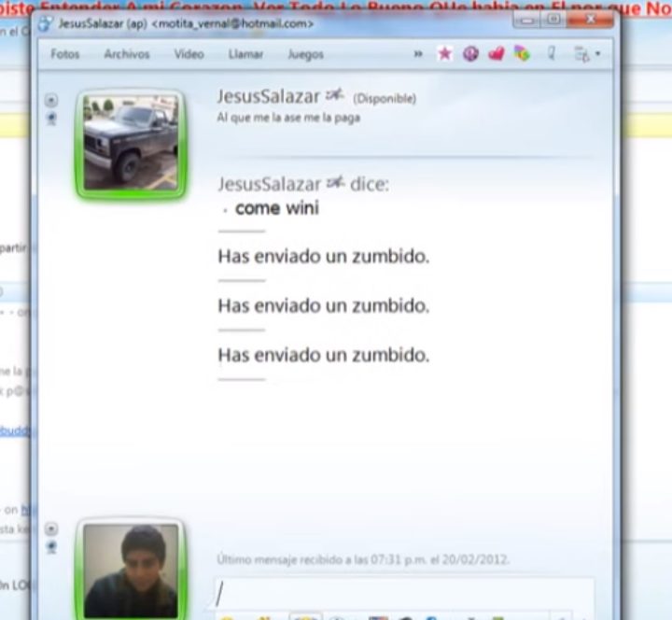Click Llamar to call the contact
Image resolution: width=672 pixels, height=620 pixels.
click(245, 54)
